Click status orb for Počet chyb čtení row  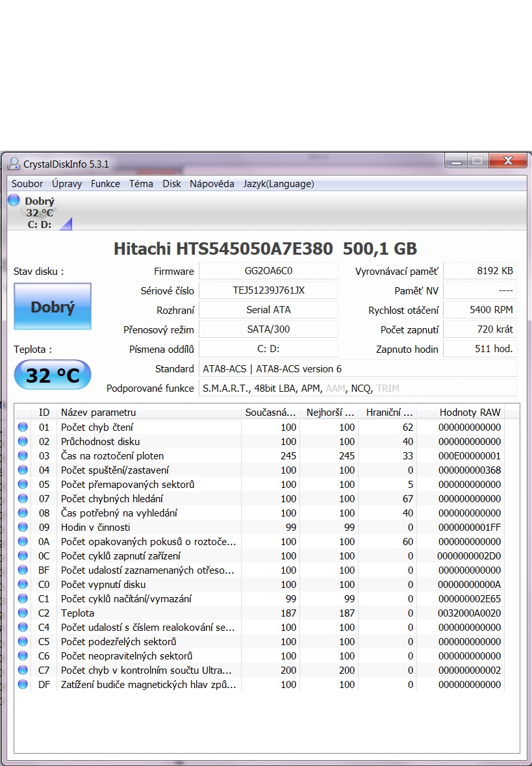pyautogui.click(x=23, y=427)
